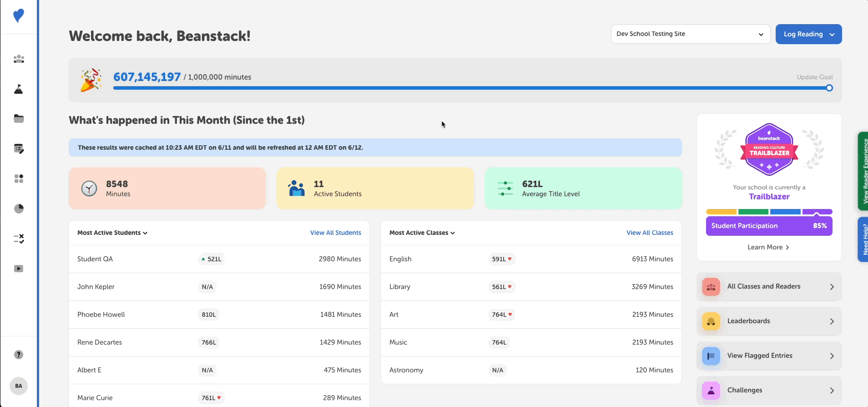Click the folder icon in sidebar

(x=19, y=119)
